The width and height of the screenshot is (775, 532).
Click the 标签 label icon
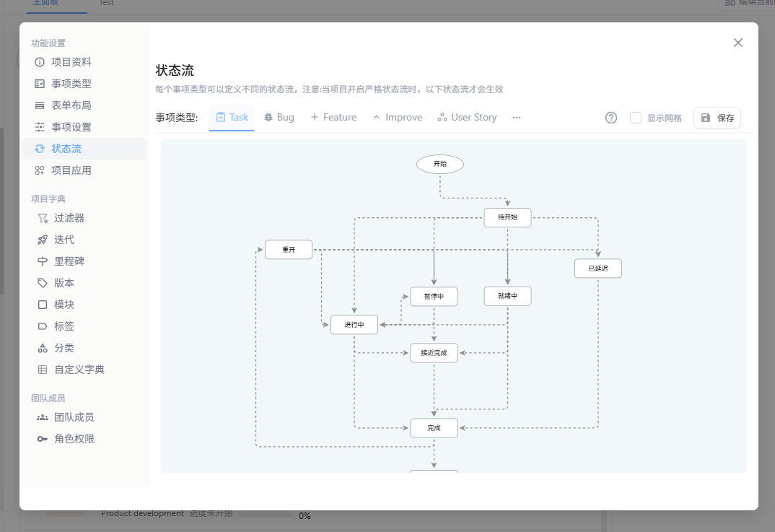coord(43,326)
